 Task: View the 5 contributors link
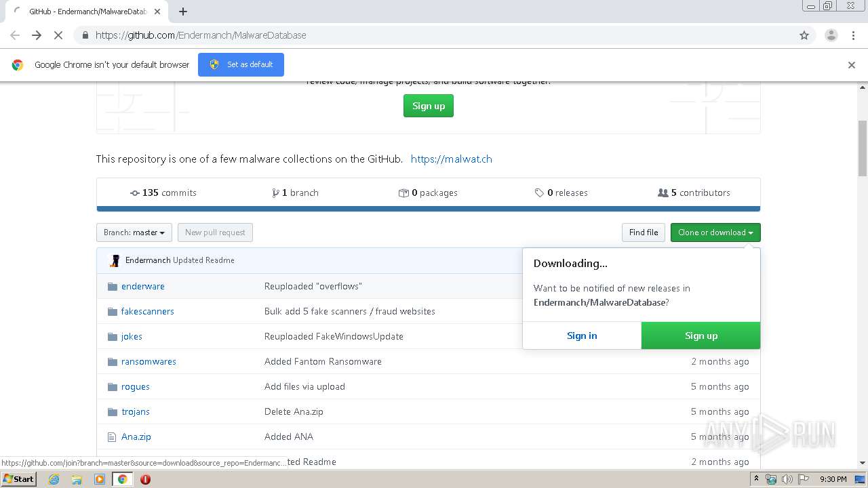point(694,193)
